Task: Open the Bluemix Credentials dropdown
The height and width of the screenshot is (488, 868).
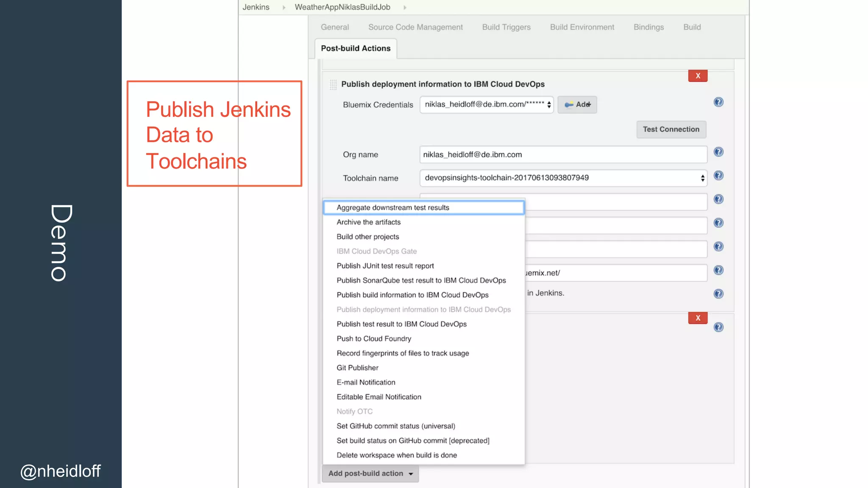Action: pos(487,105)
